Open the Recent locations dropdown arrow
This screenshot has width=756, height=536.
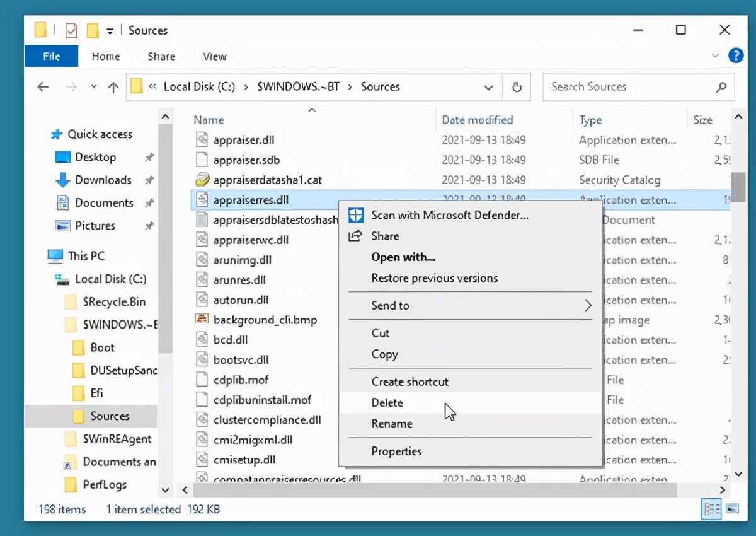click(x=94, y=87)
